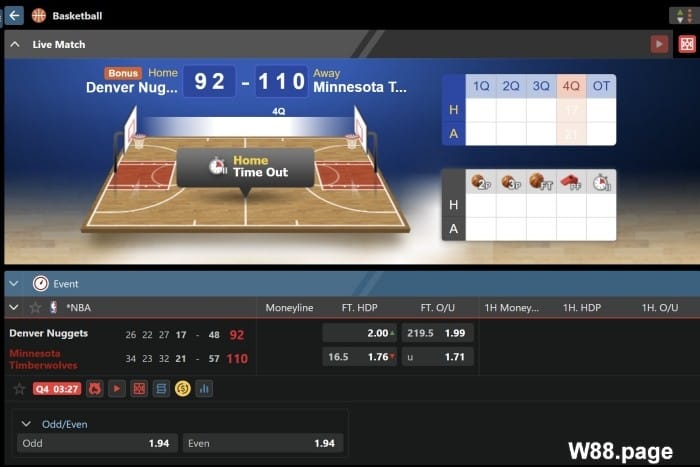Select Even at 1.94 odds
This screenshot has height=467, width=700.
pos(263,443)
